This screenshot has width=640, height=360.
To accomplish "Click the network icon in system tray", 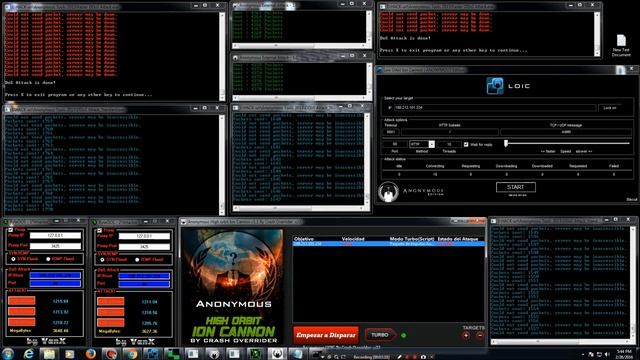I will tap(599, 354).
